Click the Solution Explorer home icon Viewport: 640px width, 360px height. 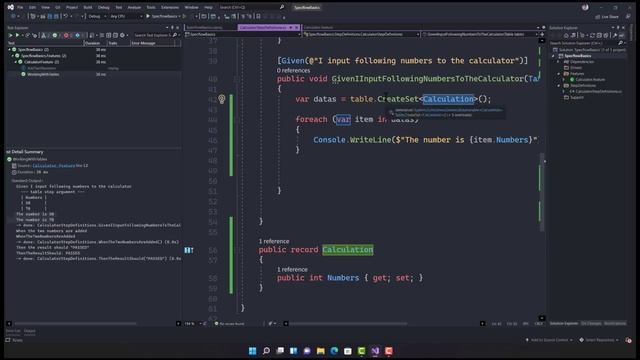tap(566, 36)
